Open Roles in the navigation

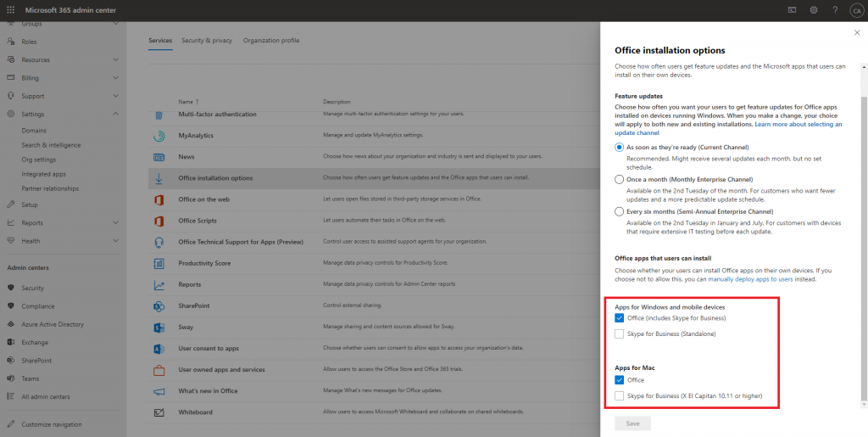point(29,42)
